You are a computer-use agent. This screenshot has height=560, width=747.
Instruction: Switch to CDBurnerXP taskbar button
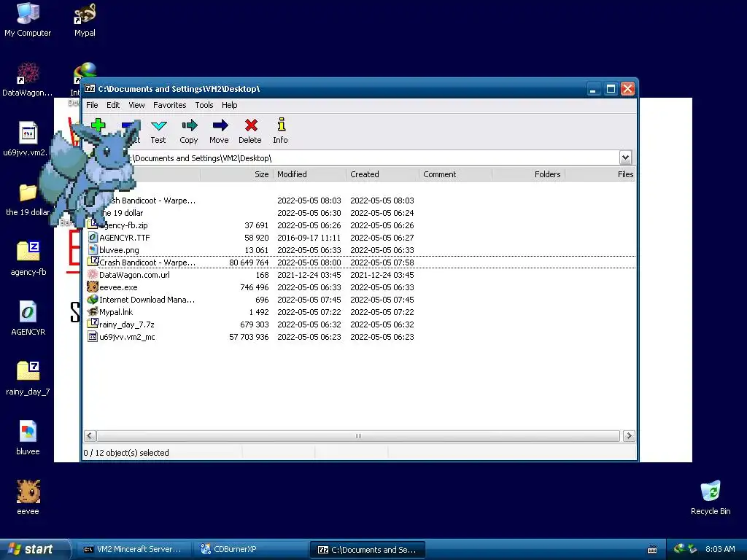(249, 550)
